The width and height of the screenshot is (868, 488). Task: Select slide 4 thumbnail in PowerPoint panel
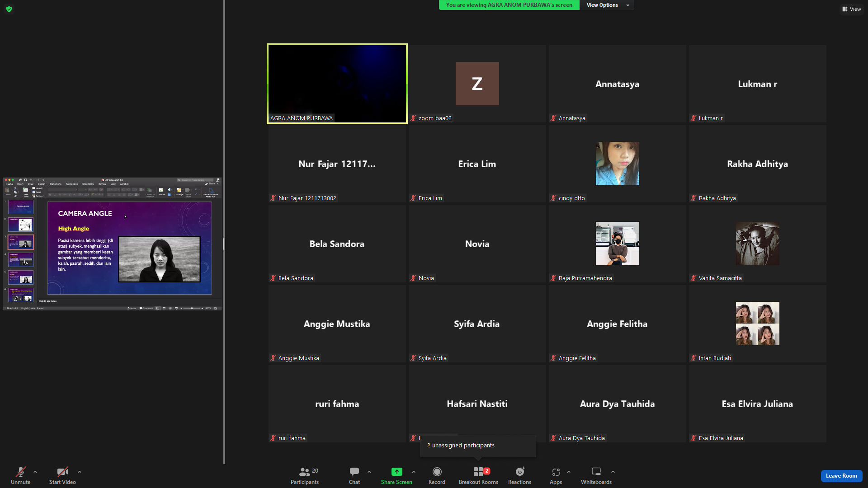point(21,260)
